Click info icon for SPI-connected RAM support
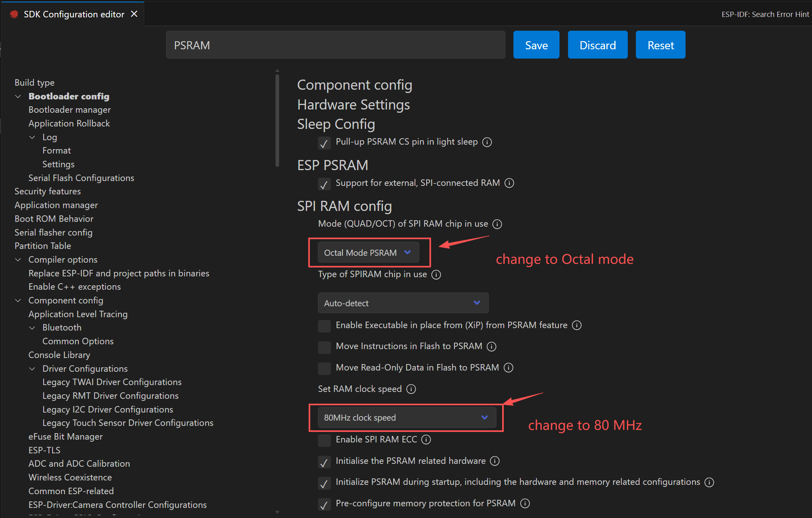The width and height of the screenshot is (812, 518). click(509, 183)
